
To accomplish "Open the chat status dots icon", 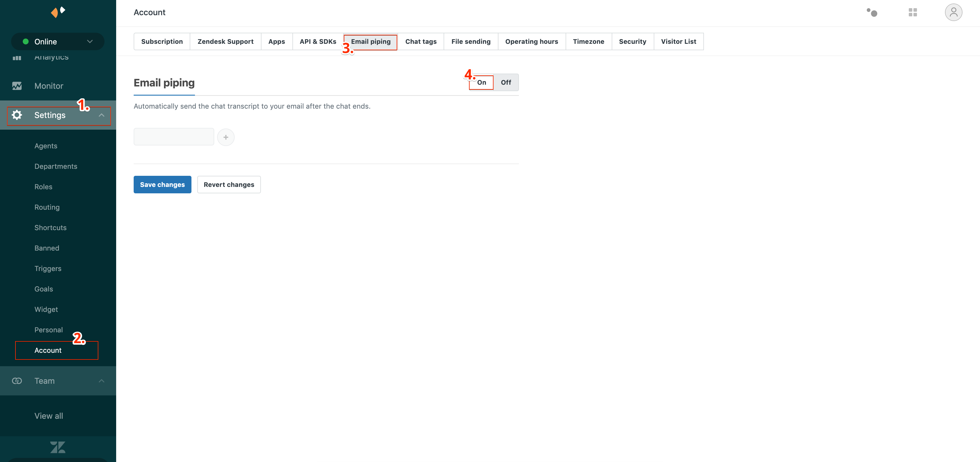I will pos(872,13).
